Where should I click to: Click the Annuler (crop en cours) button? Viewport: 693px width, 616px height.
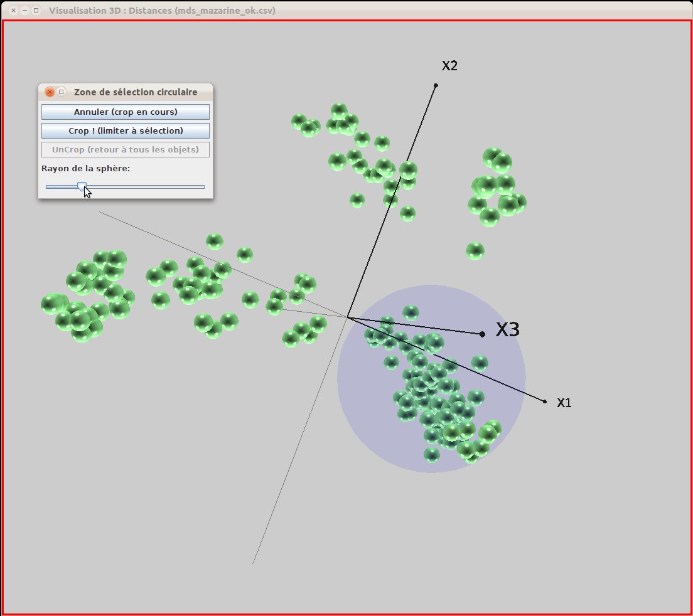(x=126, y=112)
